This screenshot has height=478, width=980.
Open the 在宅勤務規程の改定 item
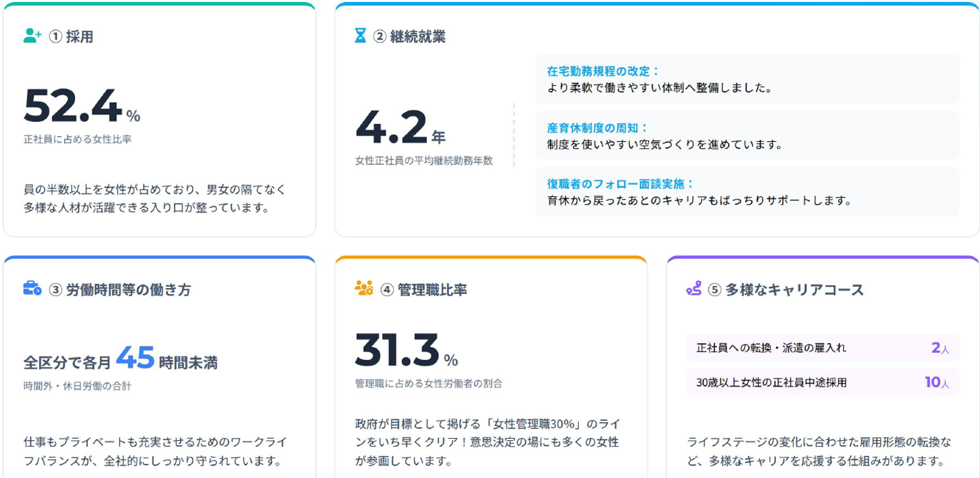click(747, 79)
